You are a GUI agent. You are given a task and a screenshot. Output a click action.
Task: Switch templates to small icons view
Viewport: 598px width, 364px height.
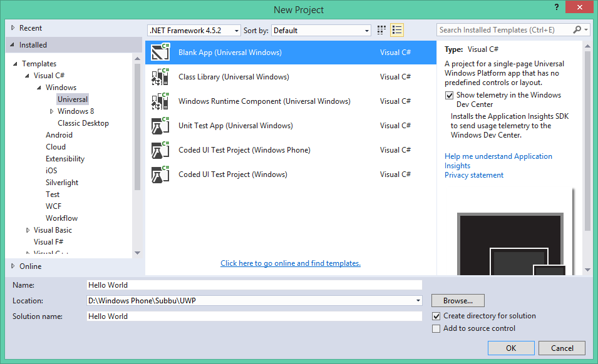coord(381,29)
